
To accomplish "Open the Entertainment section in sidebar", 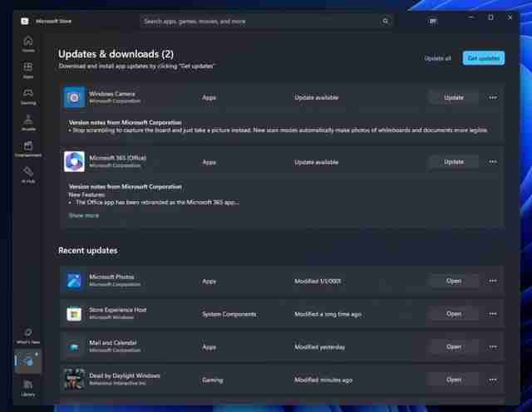I will pyautogui.click(x=28, y=149).
